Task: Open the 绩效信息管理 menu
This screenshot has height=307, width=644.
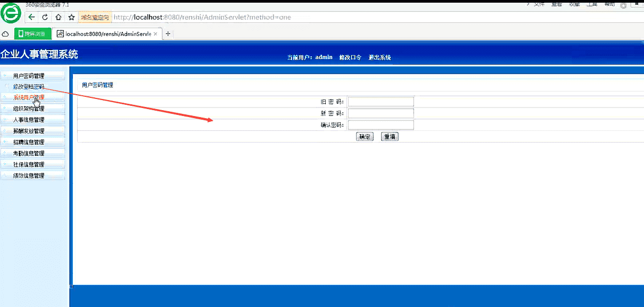Action: (x=33, y=176)
